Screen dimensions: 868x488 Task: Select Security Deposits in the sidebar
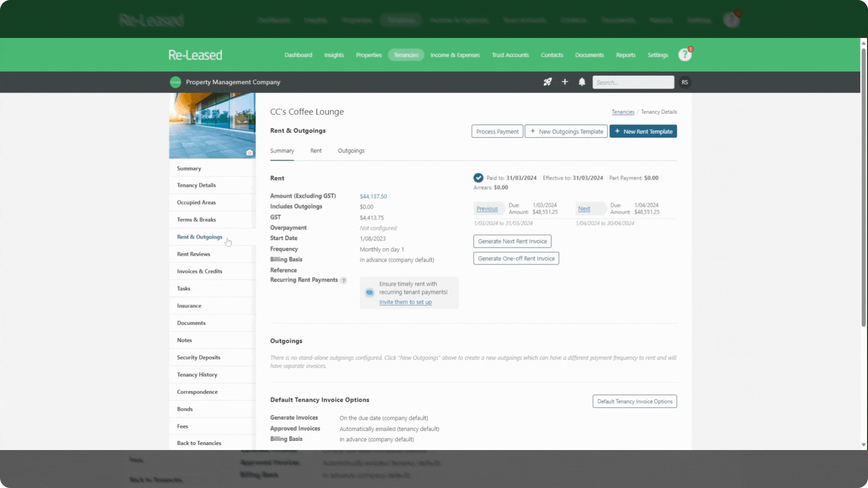(212, 357)
